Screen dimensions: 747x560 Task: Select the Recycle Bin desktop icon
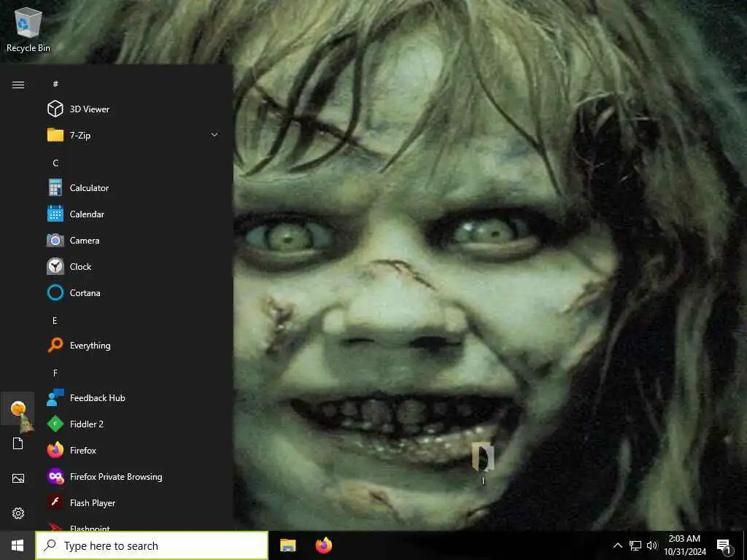28,28
